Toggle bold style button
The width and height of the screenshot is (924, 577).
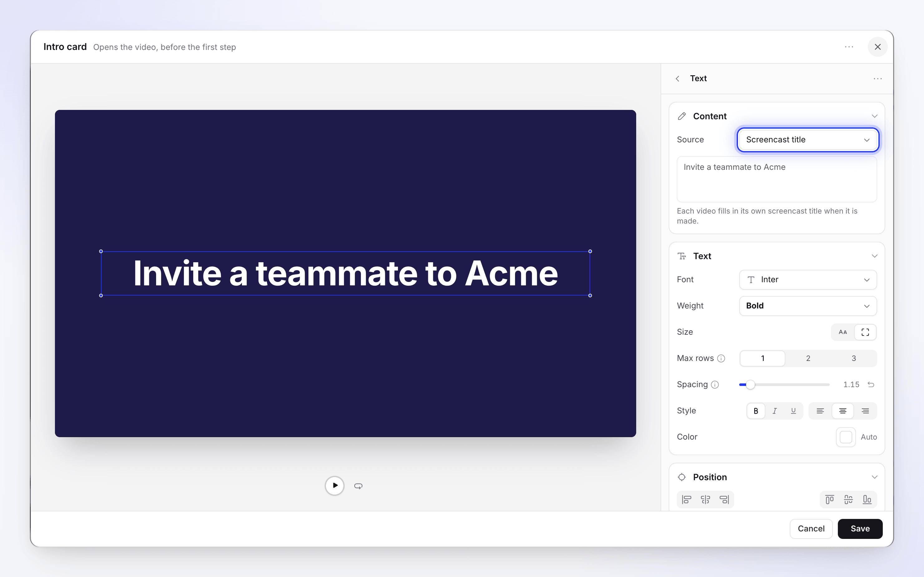[x=756, y=411]
